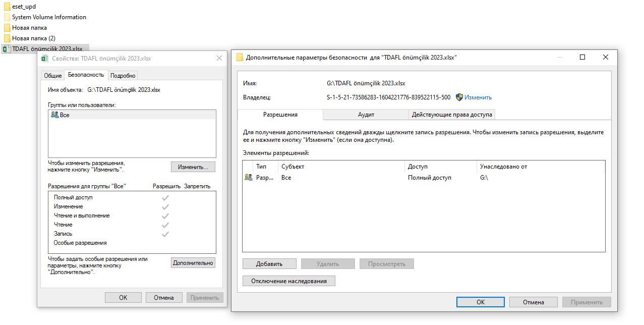The image size is (644, 325).
Task: Select the Все entry in groups list
Action: (132, 115)
